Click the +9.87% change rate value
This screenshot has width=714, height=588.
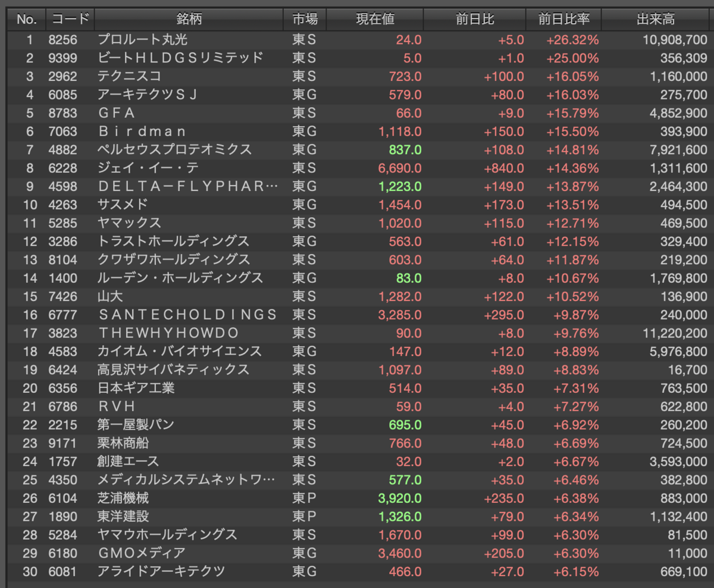click(575, 315)
